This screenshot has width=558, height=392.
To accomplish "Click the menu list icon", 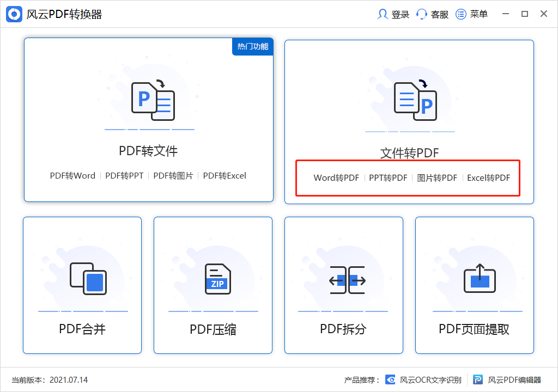I will point(461,14).
